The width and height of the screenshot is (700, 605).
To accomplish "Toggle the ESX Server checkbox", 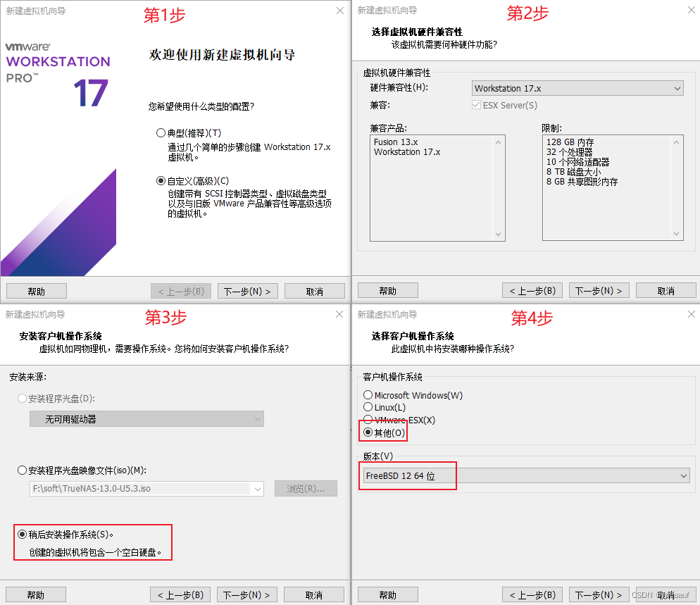I will [476, 106].
